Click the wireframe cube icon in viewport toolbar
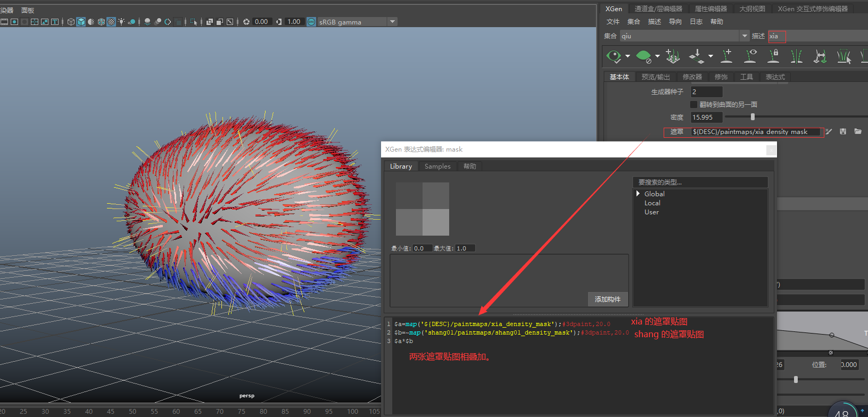This screenshot has width=868, height=417. click(71, 22)
